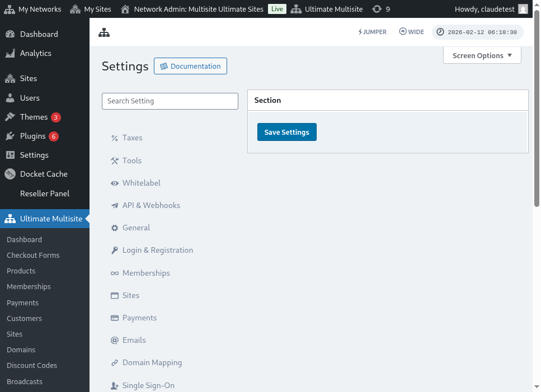The width and height of the screenshot is (541, 392).
Task: Click the API & Webhooks paper plane icon
Action: [115, 205]
